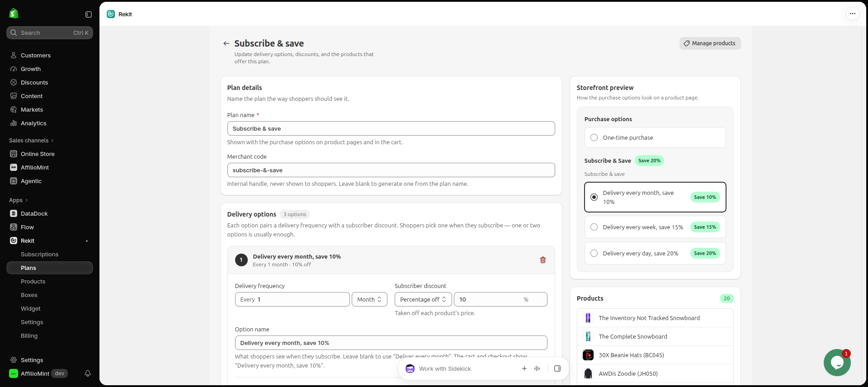This screenshot has height=387, width=868.
Task: Open the chat support bubble
Action: pos(837,362)
